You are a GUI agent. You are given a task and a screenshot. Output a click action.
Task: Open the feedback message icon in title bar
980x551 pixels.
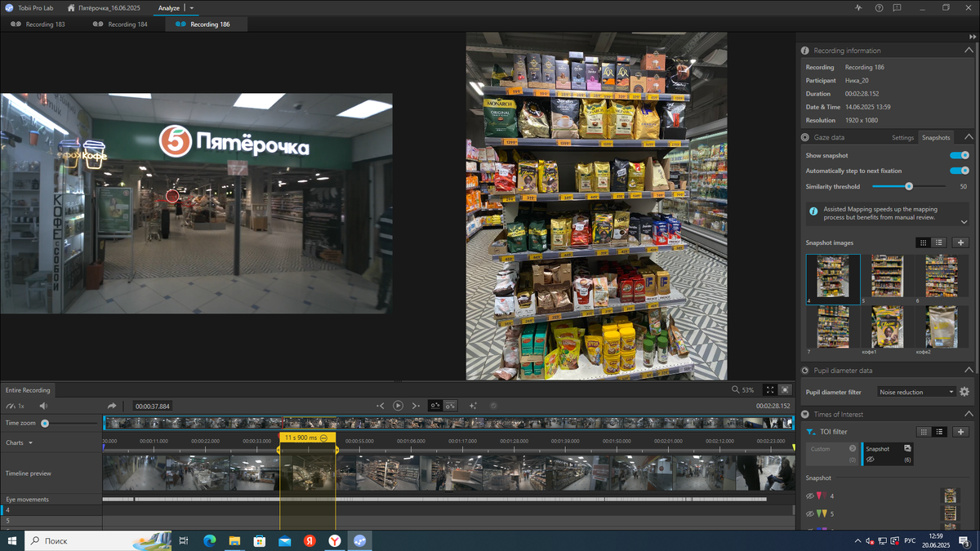coord(897,7)
